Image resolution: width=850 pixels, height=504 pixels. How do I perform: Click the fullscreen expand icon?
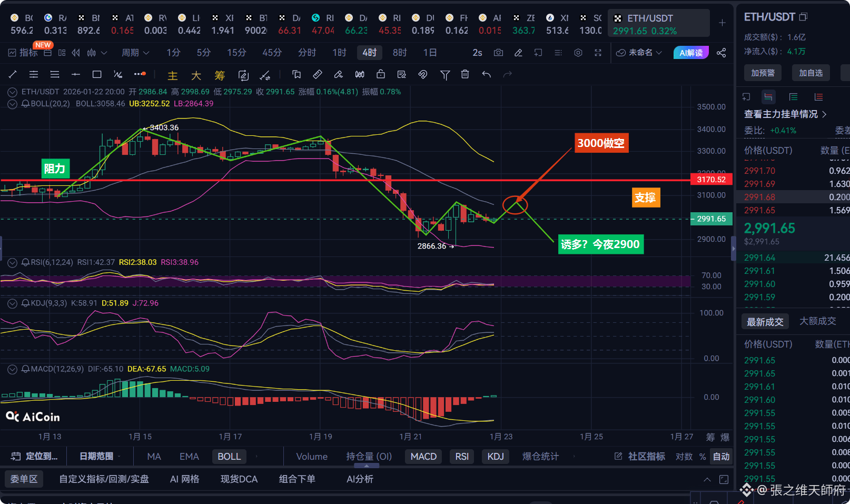pyautogui.click(x=598, y=53)
